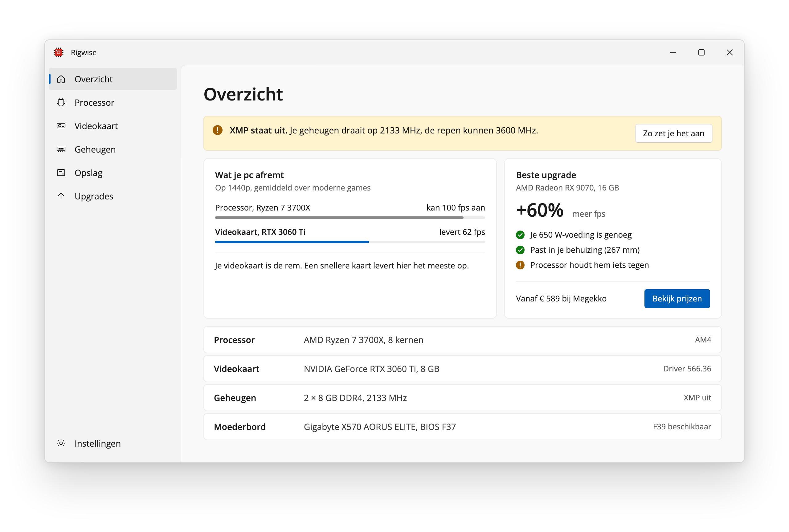This screenshot has height=532, width=789.
Task: Click 'Vanaf € 589 bij Megekko' text
Action: point(561,299)
